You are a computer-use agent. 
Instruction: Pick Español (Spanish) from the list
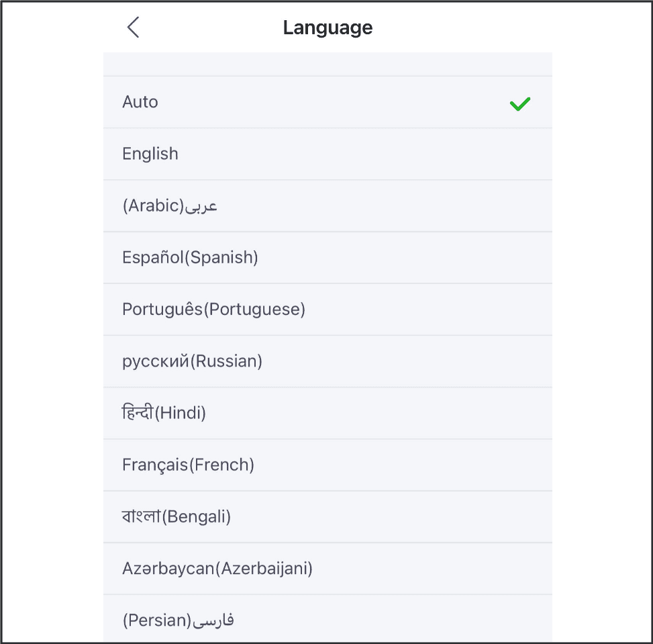point(328,258)
